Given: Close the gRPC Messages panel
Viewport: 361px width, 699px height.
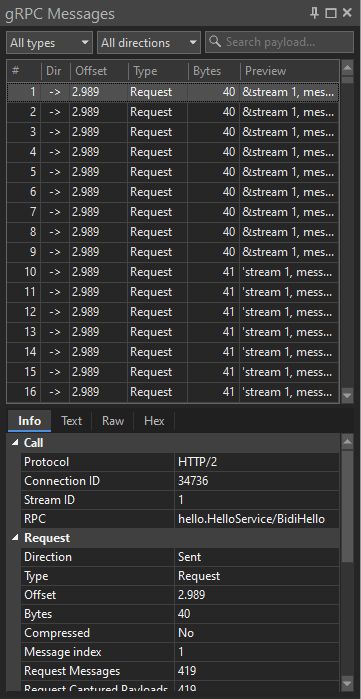Looking at the screenshot, I should click(x=347, y=13).
